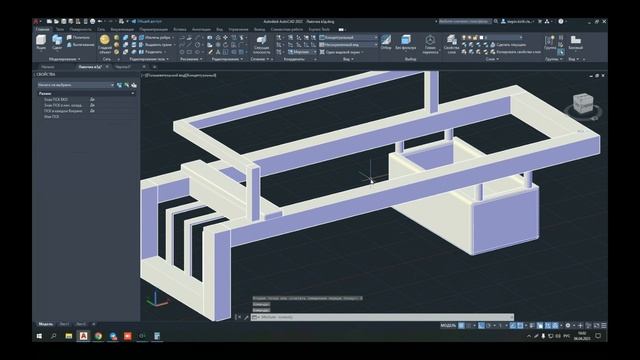The width and height of the screenshot is (640, 360).
Task: Click the Отбор (culling) icon
Action: click(x=386, y=42)
